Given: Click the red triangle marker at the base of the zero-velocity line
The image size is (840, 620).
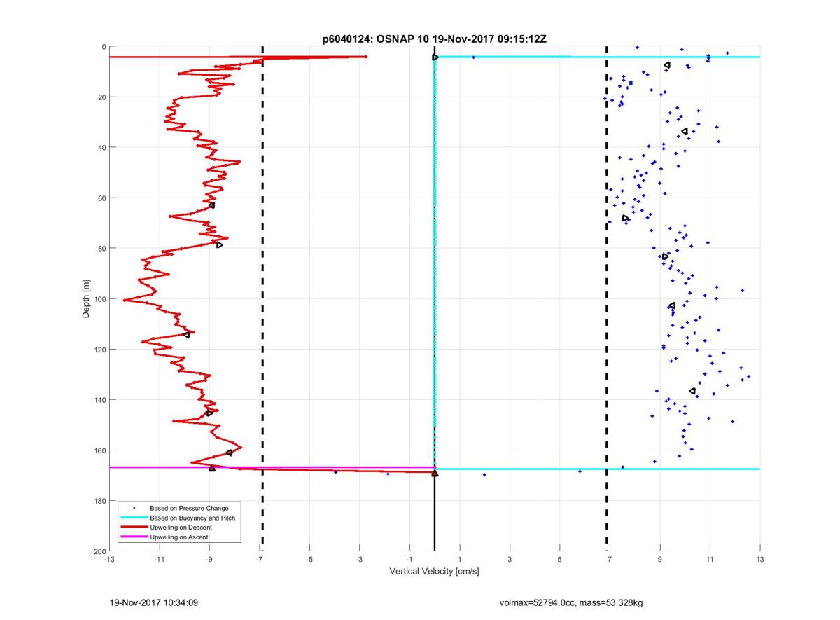Looking at the screenshot, I should [435, 474].
